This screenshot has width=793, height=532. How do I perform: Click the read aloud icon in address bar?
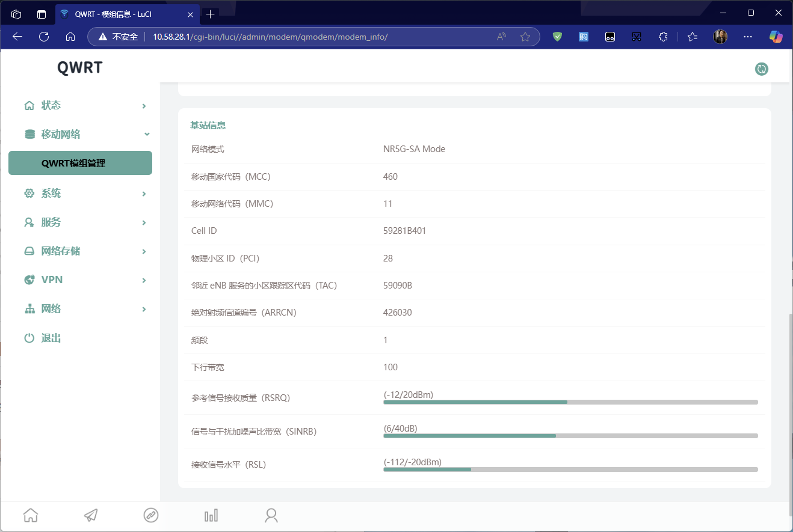[501, 37]
